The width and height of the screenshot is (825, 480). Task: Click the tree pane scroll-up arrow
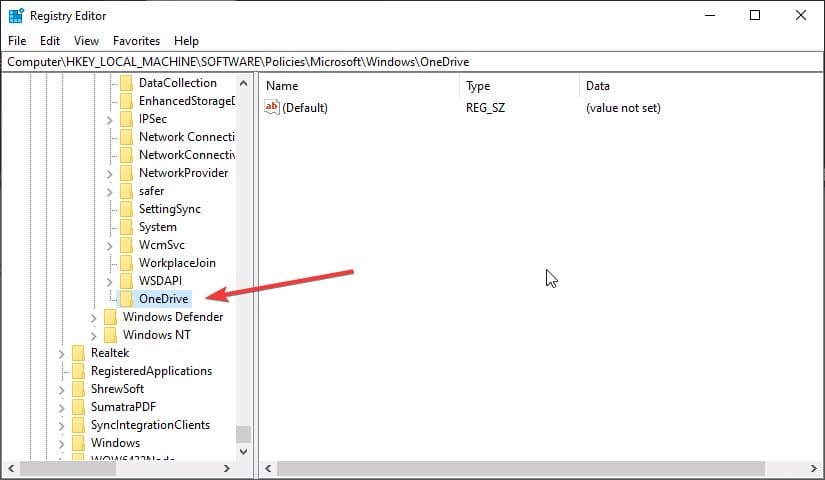pyautogui.click(x=243, y=83)
